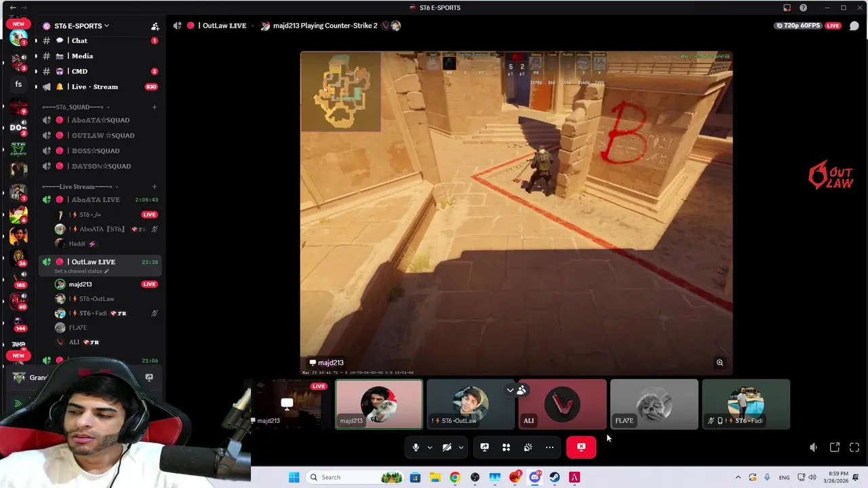Click the system tray microphone indicator

767,477
